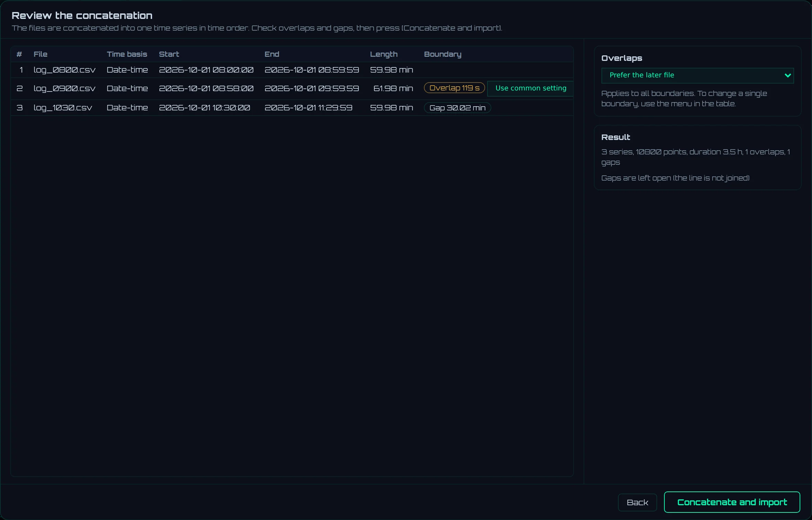The width and height of the screenshot is (812, 520).
Task: Click the End column header
Action: click(272, 54)
